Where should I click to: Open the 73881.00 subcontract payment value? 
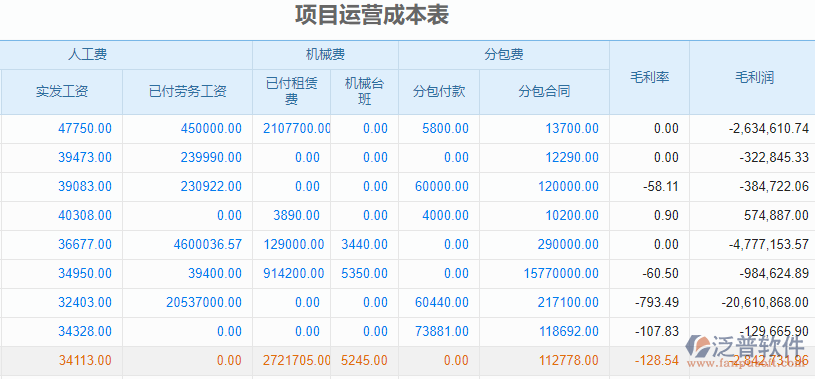(x=442, y=331)
